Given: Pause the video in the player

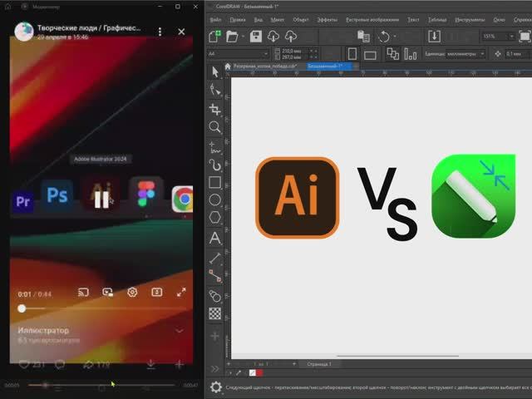Looking at the screenshot, I should [101, 199].
